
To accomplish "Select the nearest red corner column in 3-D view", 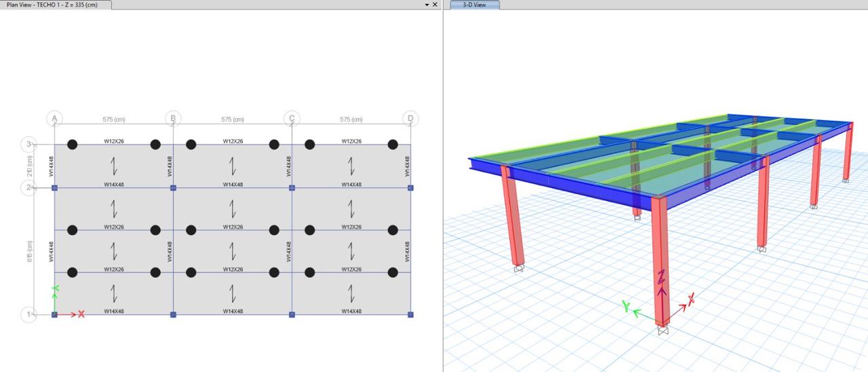I will [660, 261].
